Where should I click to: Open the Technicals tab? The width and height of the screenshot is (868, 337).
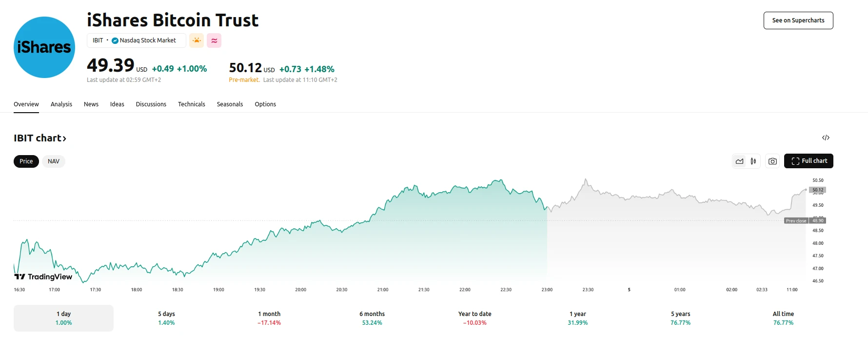[192, 104]
